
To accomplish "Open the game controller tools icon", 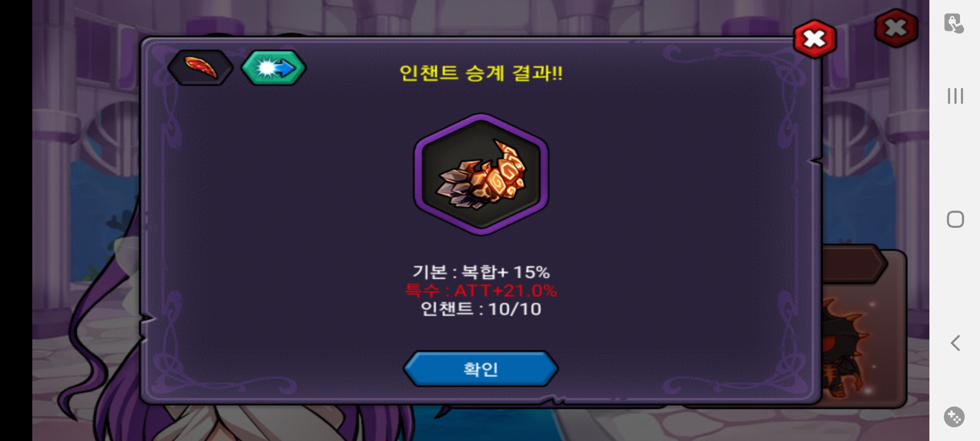I will click(x=954, y=417).
